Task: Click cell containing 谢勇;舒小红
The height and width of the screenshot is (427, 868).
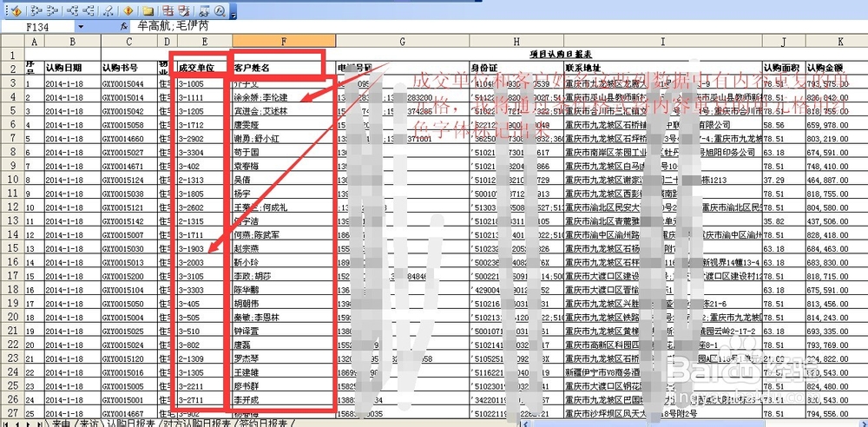Action: (x=284, y=139)
